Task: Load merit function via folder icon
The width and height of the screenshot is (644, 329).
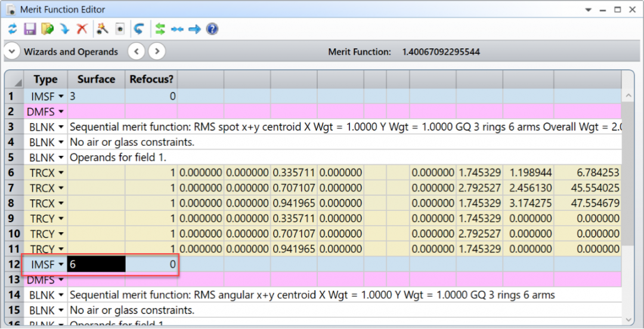Action: pyautogui.click(x=48, y=29)
